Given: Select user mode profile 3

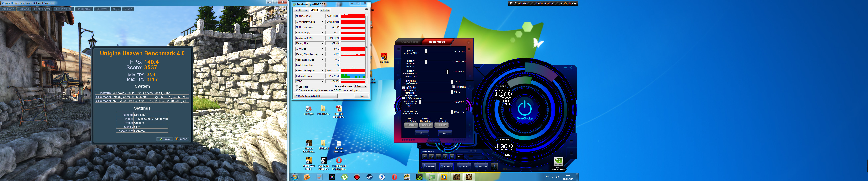Looking at the screenshot, I should tap(438, 157).
